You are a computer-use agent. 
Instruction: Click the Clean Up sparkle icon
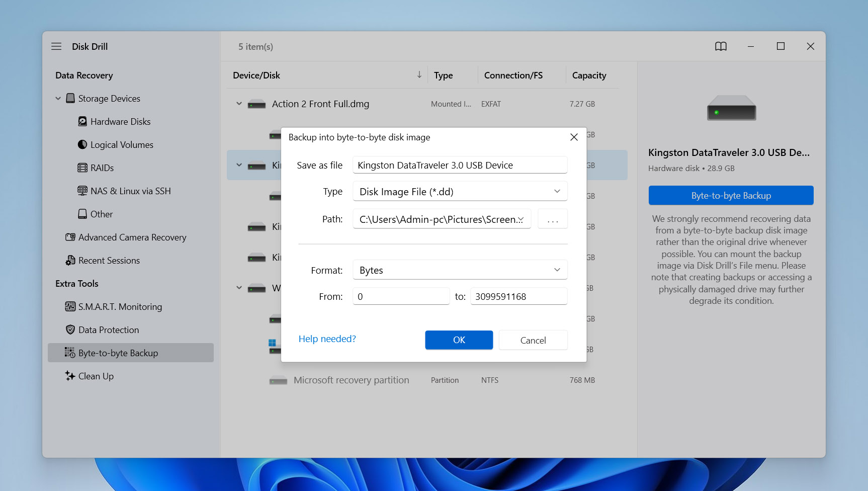click(70, 376)
